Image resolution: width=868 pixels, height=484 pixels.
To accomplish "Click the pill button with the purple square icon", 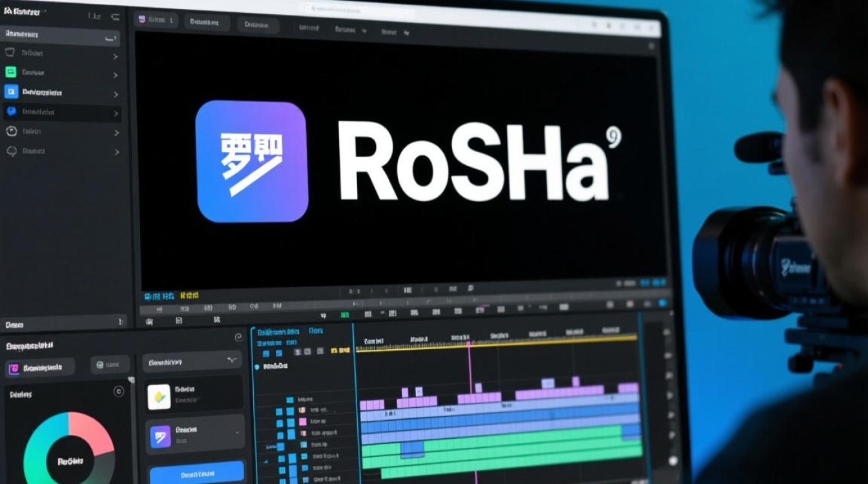I will point(40,368).
